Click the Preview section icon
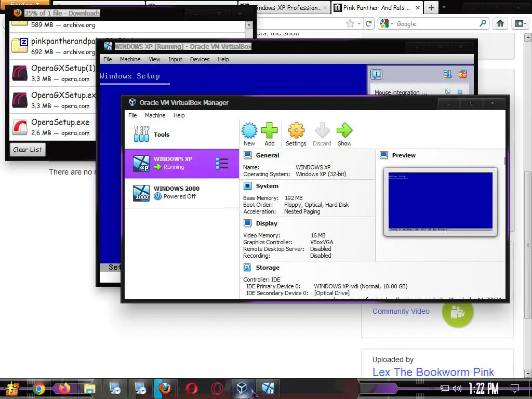 click(x=384, y=155)
